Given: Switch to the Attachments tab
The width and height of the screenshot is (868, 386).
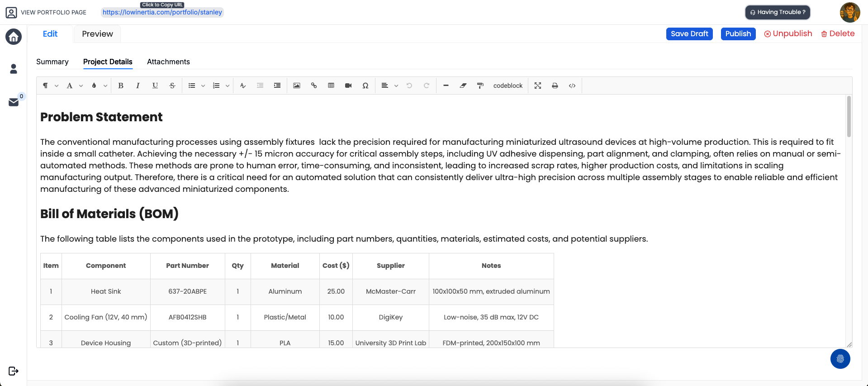Looking at the screenshot, I should pyautogui.click(x=168, y=62).
